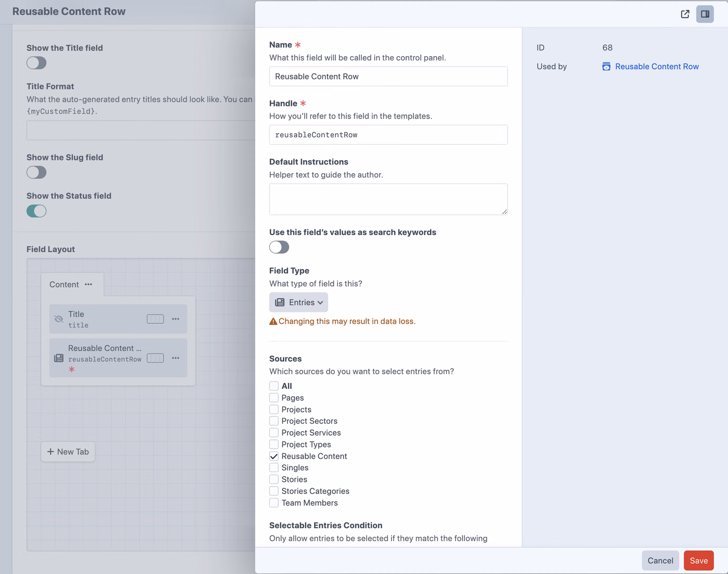The width and height of the screenshot is (728, 574).
Task: Cancel editing the field
Action: (660, 560)
